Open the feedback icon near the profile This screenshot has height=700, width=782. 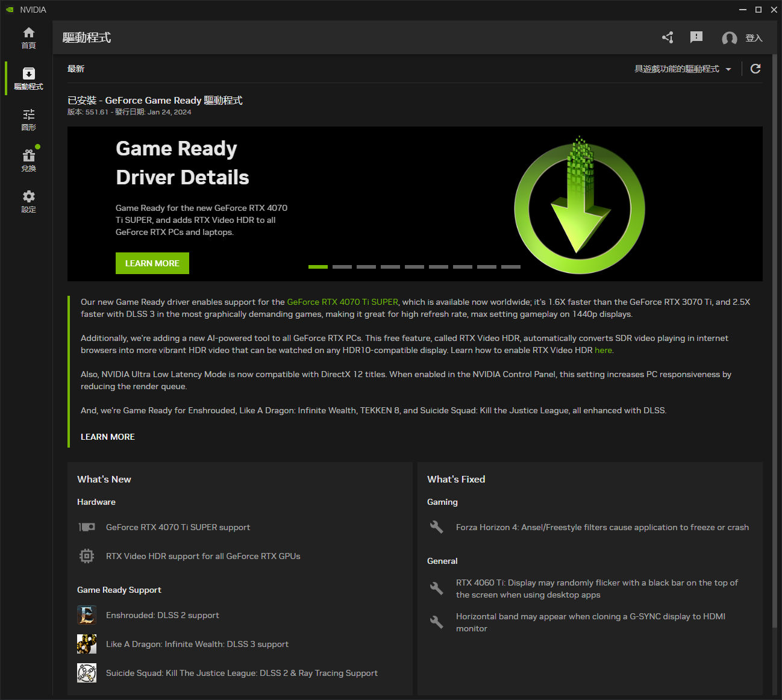pyautogui.click(x=696, y=37)
